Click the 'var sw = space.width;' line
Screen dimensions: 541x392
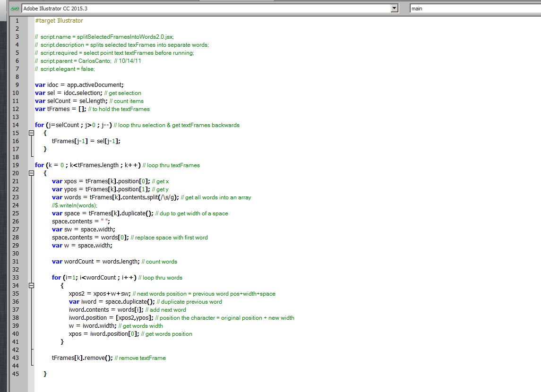coord(84,229)
